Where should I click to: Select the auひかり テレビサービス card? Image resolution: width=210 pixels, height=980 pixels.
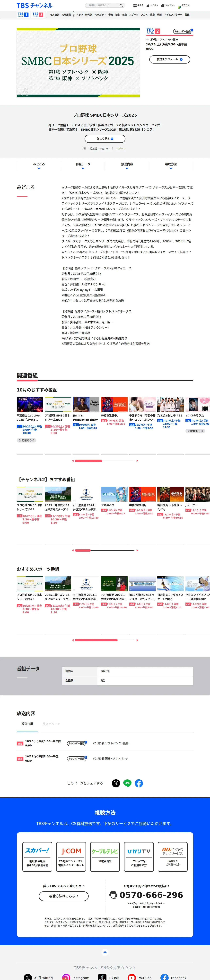point(173,857)
